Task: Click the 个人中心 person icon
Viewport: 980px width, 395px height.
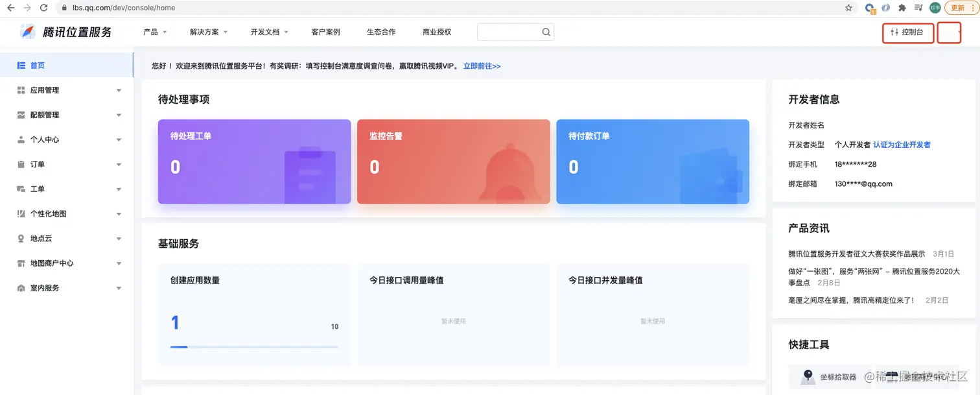Action: [21, 139]
